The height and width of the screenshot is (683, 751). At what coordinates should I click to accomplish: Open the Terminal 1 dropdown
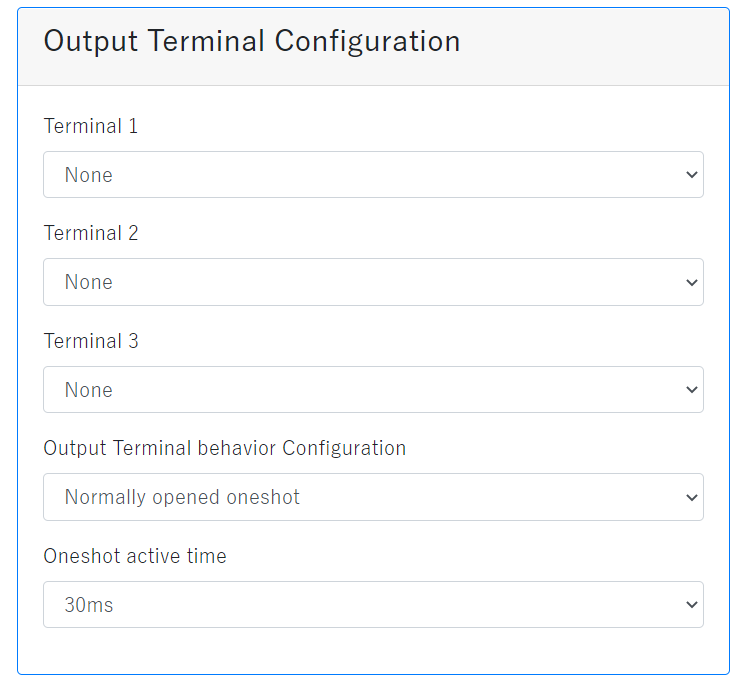pyautogui.click(x=373, y=175)
